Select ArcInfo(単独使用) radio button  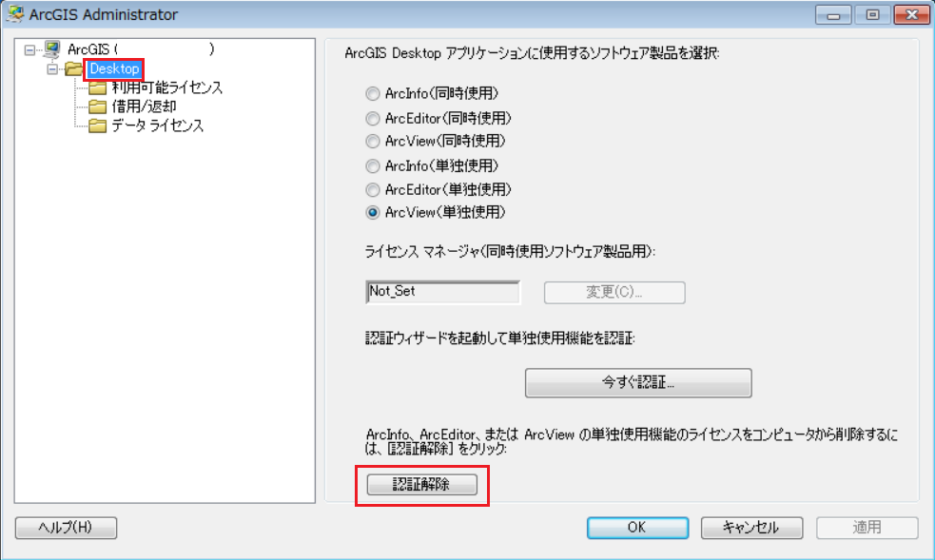tap(373, 166)
